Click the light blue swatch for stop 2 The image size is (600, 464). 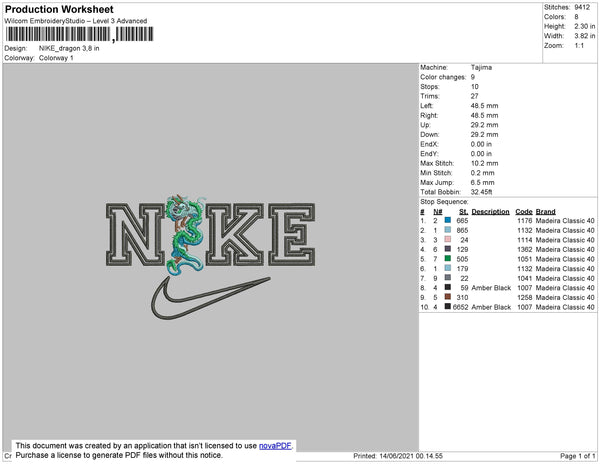448,230
